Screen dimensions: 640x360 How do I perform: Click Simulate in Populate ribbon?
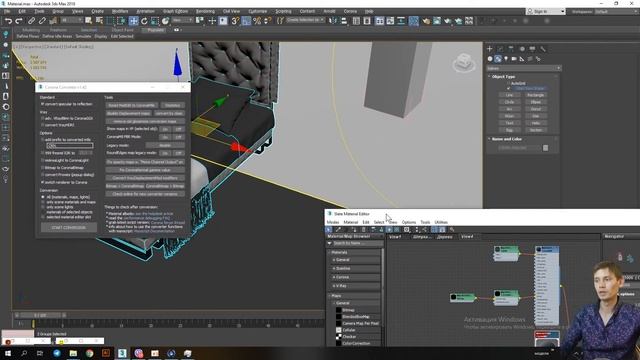point(83,36)
